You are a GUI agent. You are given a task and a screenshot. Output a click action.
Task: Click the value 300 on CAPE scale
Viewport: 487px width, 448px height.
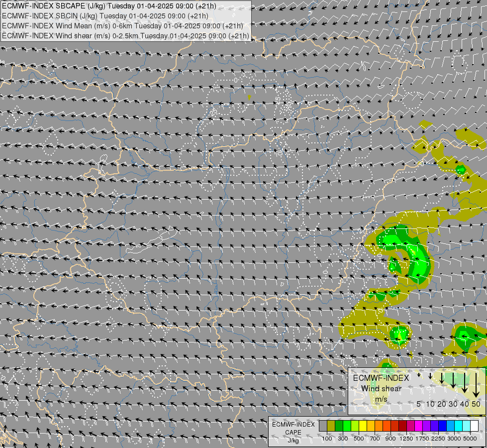343,439
